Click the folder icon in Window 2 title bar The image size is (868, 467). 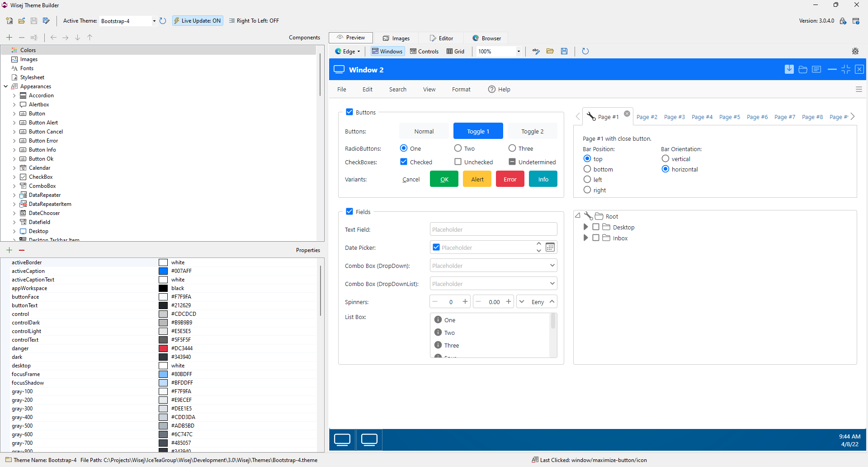803,69
